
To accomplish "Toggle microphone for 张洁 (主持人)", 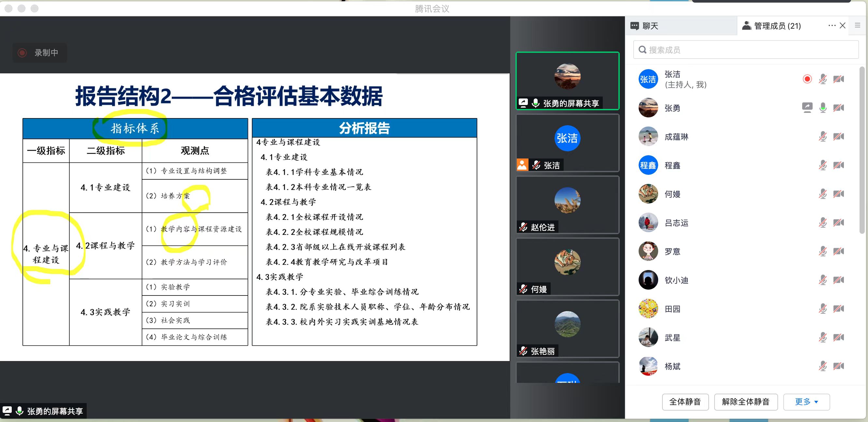I will click(822, 79).
